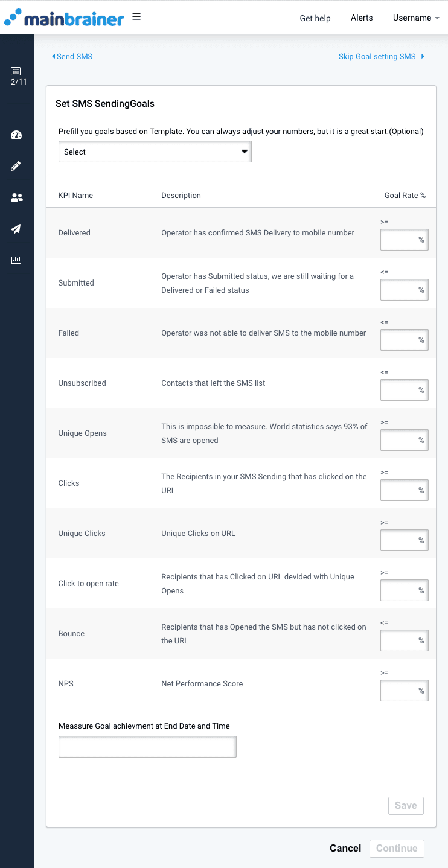Click the paper plane sendings icon
Image resolution: width=448 pixels, height=868 pixels.
[17, 229]
